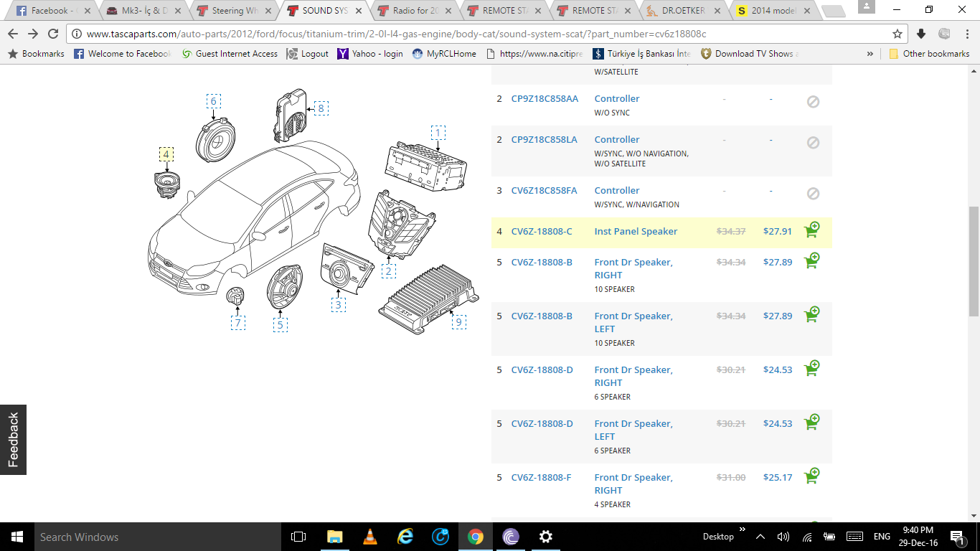This screenshot has width=980, height=551.
Task: Open the Guest Internet Access bookmark
Action: pos(230,54)
